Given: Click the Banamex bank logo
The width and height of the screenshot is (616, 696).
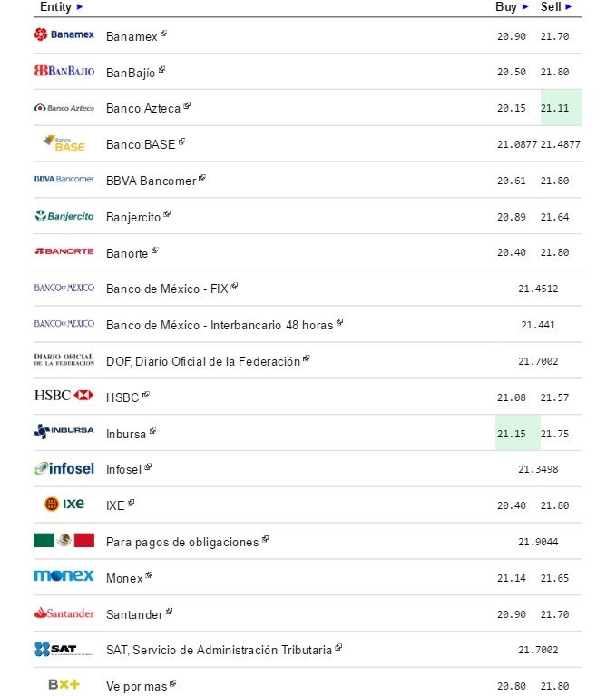Looking at the screenshot, I should coord(64,34).
